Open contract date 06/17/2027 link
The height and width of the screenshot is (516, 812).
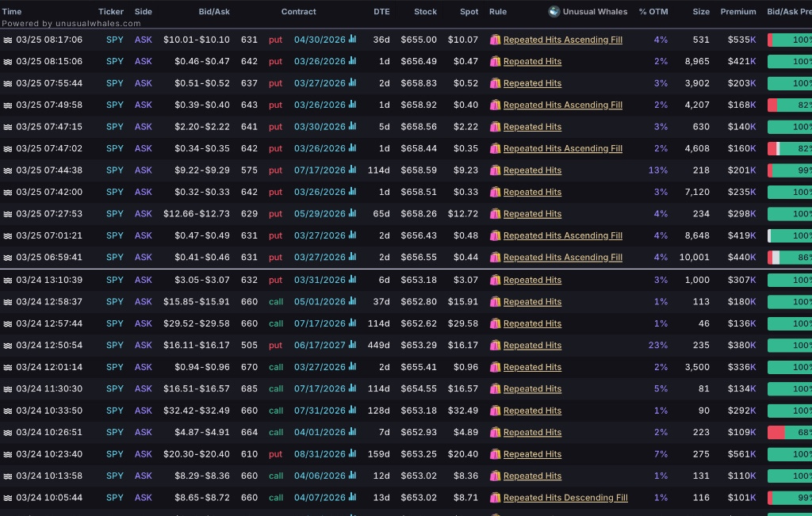(x=320, y=346)
